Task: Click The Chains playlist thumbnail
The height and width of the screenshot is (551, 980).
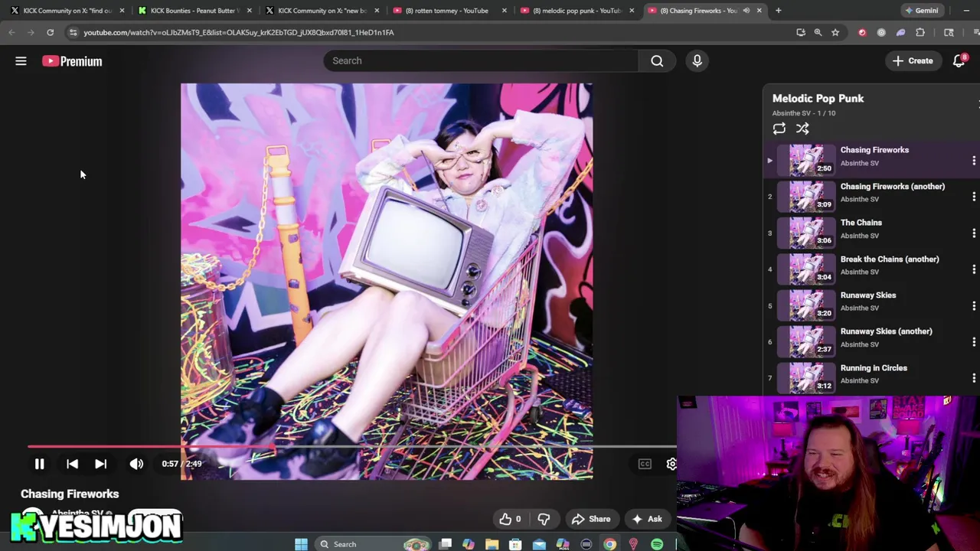Action: [806, 233]
